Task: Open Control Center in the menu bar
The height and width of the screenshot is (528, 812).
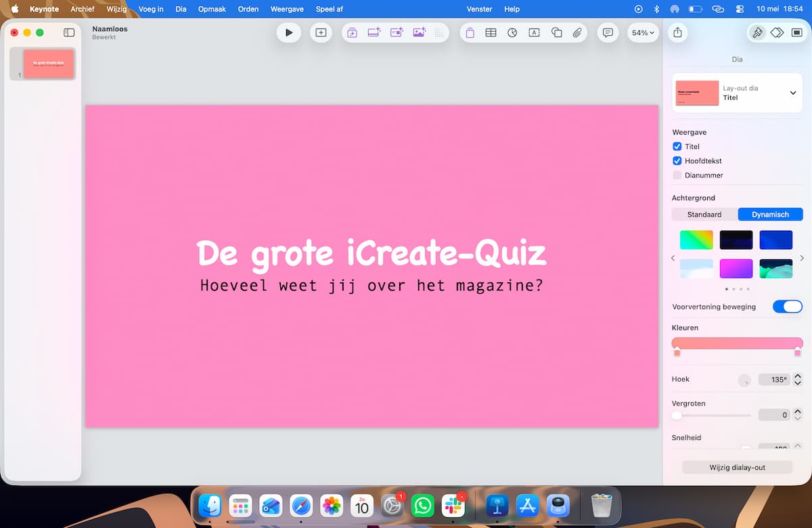Action: point(739,9)
